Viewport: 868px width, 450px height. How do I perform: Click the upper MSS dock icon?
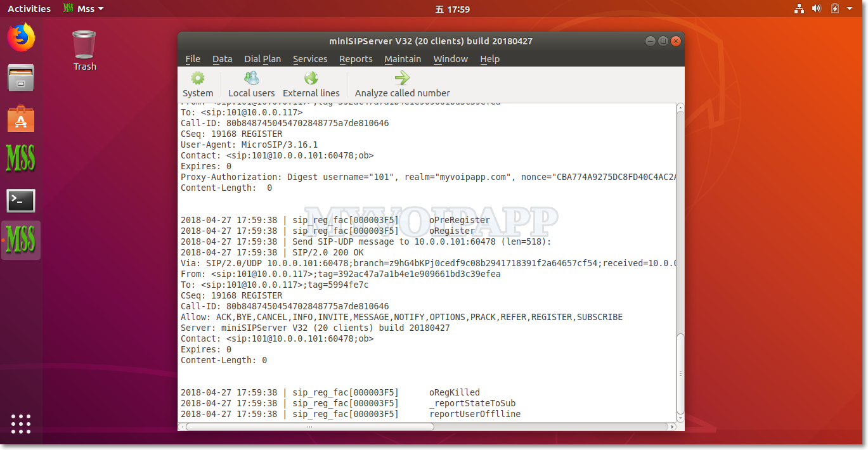tap(21, 158)
